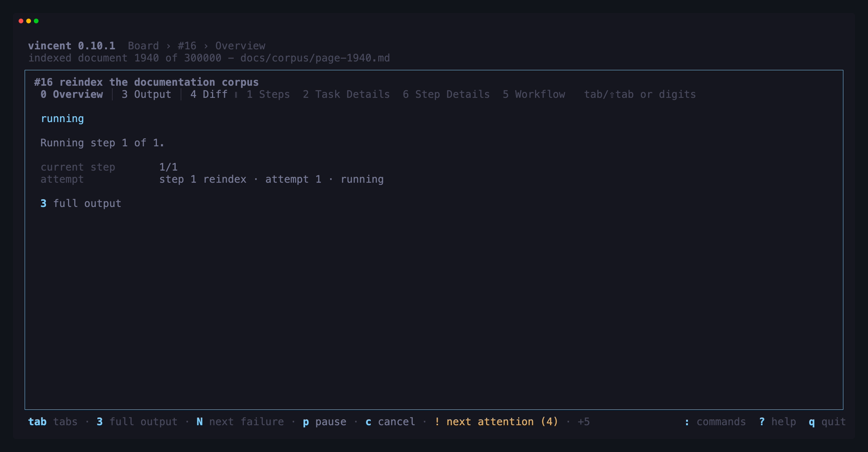
Task: Open the 2 Task Details tab
Action: coord(346,94)
